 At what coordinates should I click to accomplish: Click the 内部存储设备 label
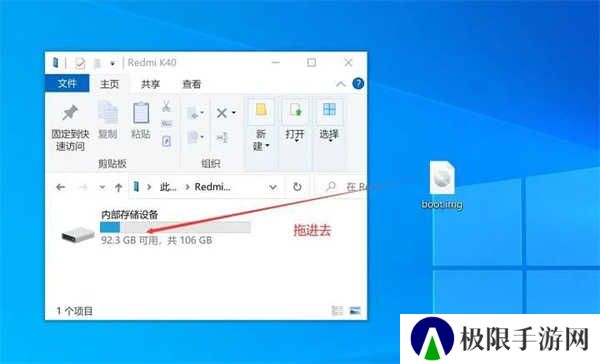click(130, 214)
